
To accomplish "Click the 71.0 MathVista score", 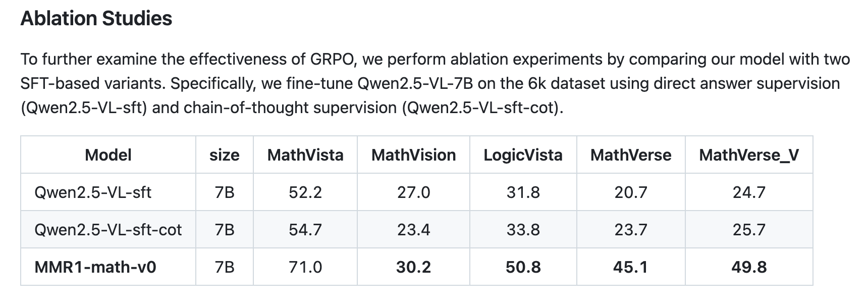I will (305, 267).
